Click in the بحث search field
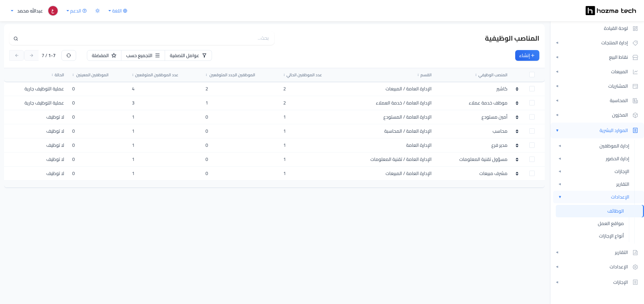644x304 pixels. [x=142, y=39]
